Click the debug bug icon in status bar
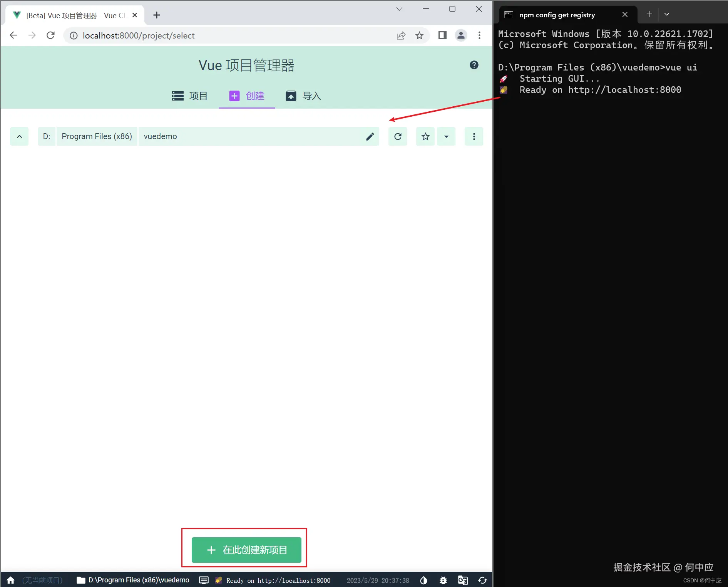The width and height of the screenshot is (728, 587). pyautogui.click(x=443, y=580)
